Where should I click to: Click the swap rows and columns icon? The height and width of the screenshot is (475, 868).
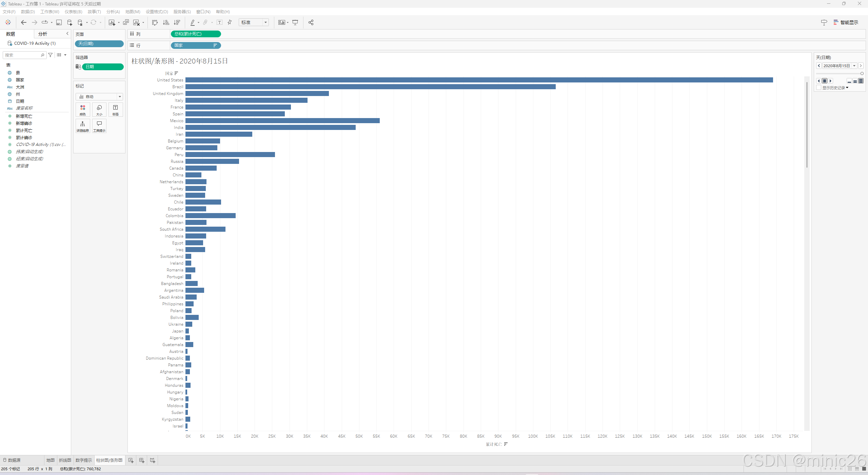155,22
